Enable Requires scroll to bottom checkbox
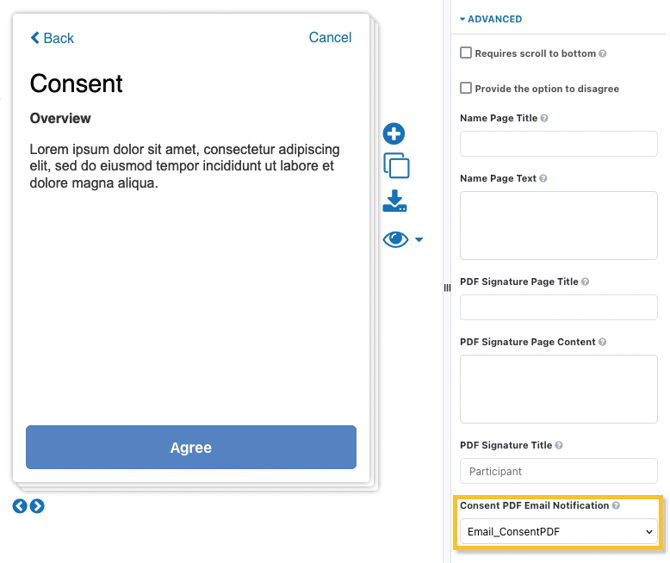Image resolution: width=670 pixels, height=563 pixels. tap(466, 53)
